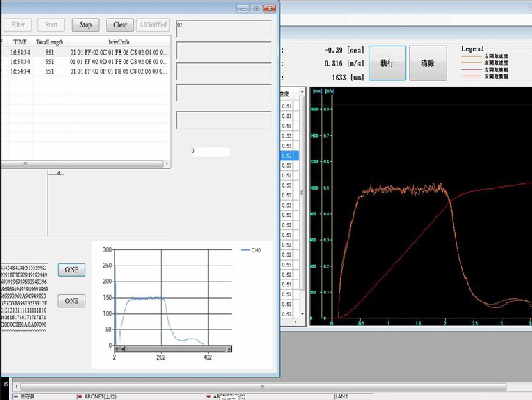Click the upper ONE button
Image resolution: width=532 pixels, height=400 pixels.
click(x=72, y=269)
